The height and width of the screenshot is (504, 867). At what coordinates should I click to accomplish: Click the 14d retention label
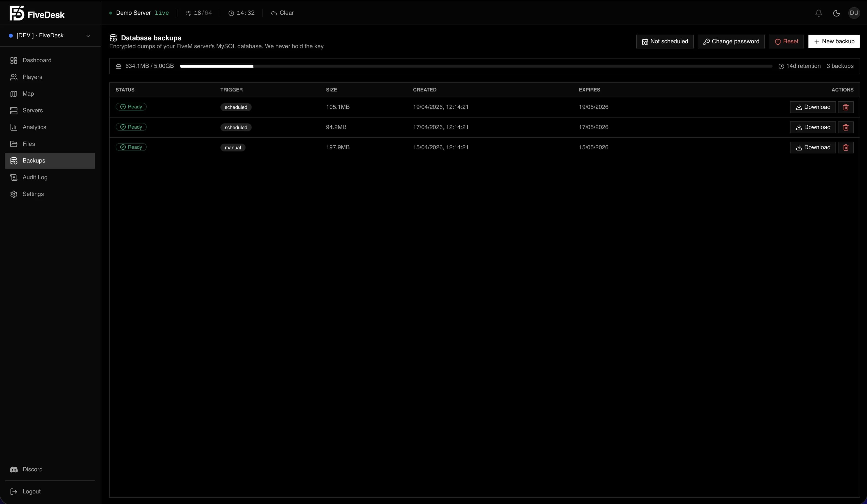coord(800,66)
